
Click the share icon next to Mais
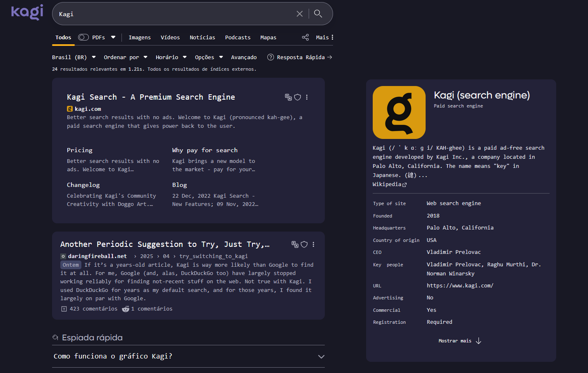coord(305,37)
